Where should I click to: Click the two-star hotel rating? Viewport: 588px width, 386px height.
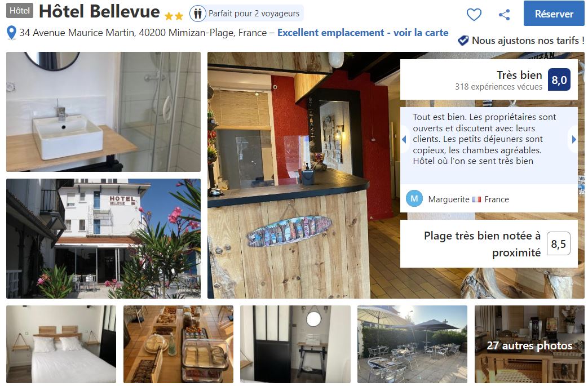(174, 16)
